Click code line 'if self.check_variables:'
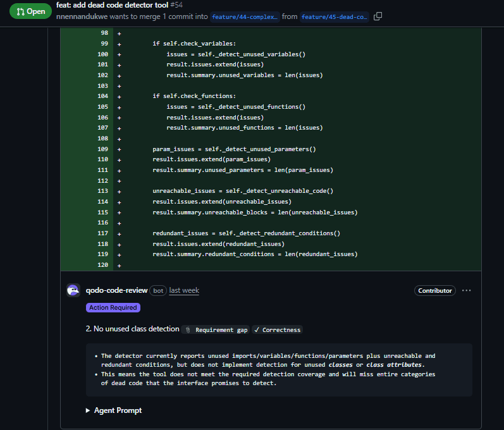Viewport: 504px width, 430px height. 194,44
